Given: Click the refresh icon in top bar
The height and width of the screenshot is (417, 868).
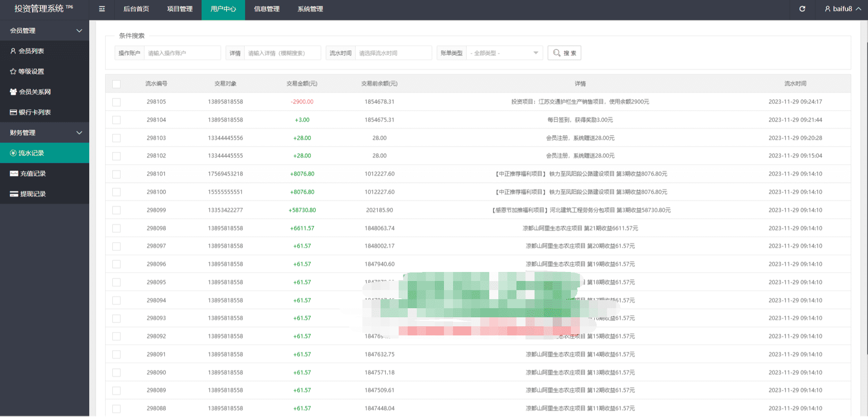Looking at the screenshot, I should click(802, 9).
